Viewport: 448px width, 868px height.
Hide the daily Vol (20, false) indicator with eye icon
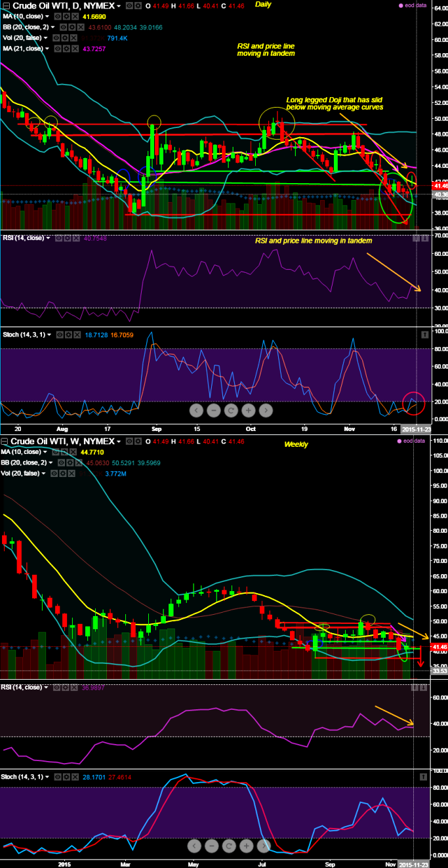(56, 37)
